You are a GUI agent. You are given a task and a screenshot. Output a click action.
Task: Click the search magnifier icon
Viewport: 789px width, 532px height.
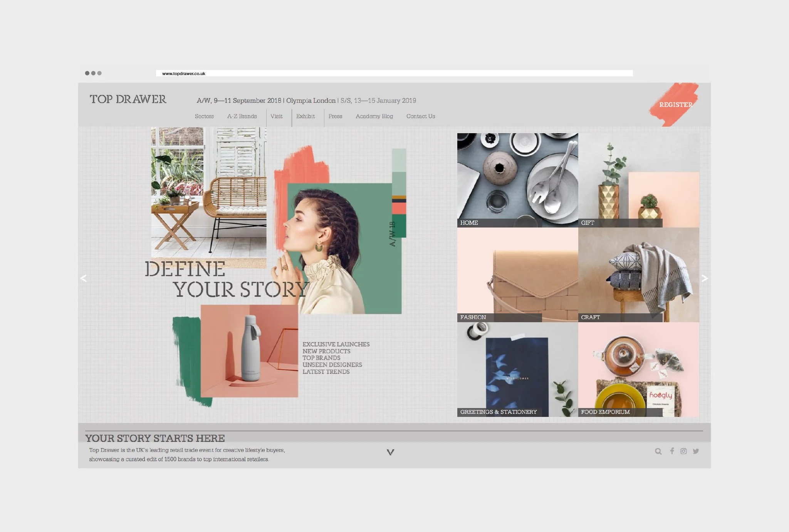[x=658, y=451]
